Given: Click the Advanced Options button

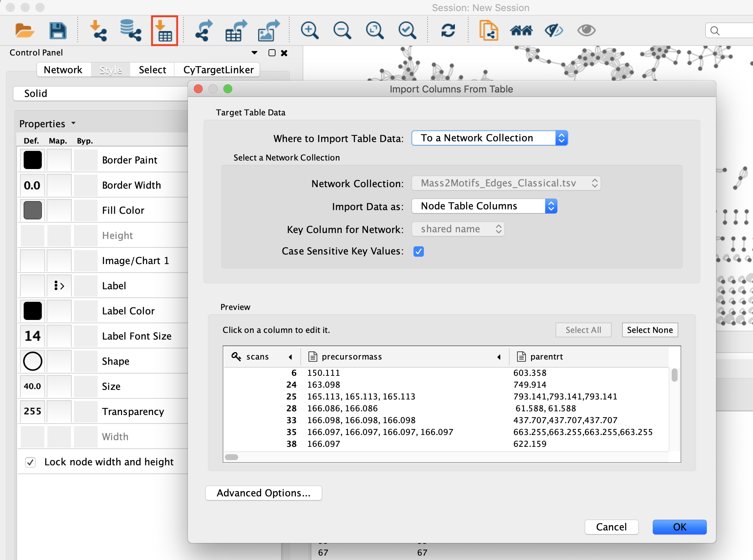Looking at the screenshot, I should click(263, 493).
